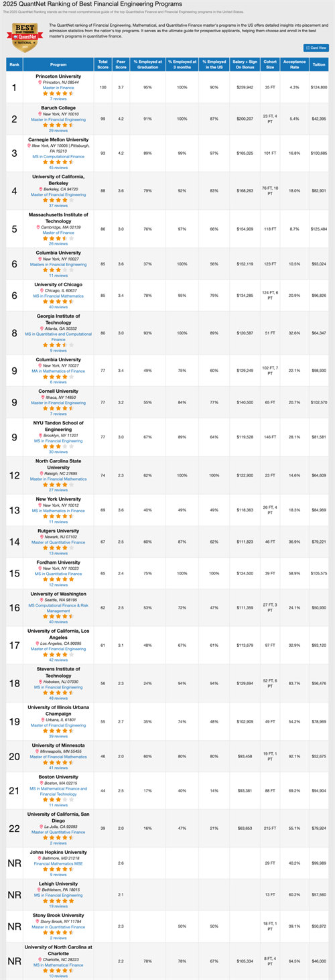Click the location pin beside Seattle, WA 98195
This screenshot has height=980, width=335.
[41, 600]
